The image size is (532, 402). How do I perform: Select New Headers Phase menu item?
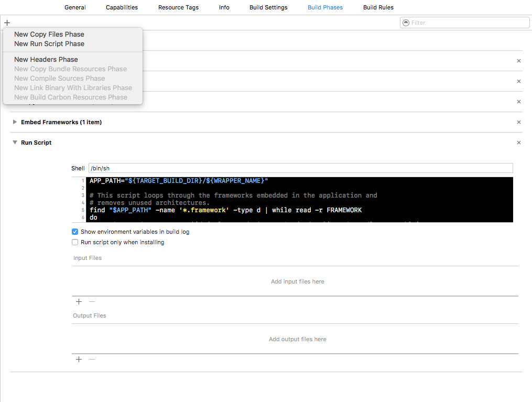(46, 60)
